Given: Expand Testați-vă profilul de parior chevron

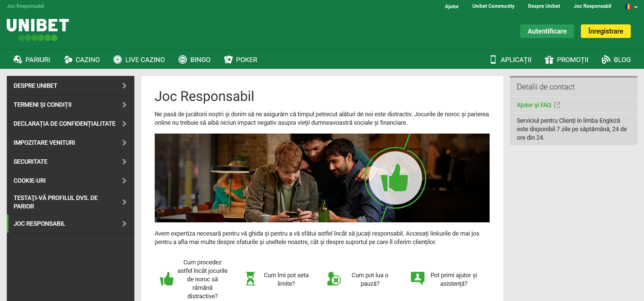Looking at the screenshot, I should pyautogui.click(x=124, y=202).
